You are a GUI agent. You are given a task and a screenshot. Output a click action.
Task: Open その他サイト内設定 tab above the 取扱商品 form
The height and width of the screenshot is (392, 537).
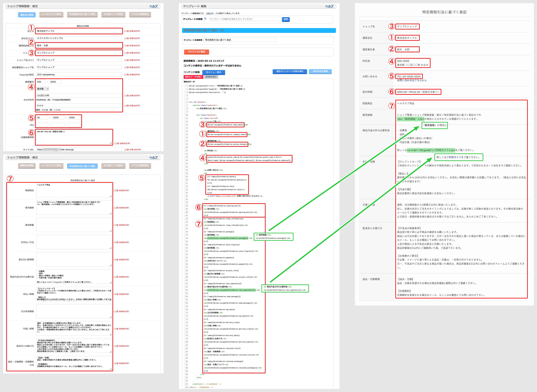113,165
